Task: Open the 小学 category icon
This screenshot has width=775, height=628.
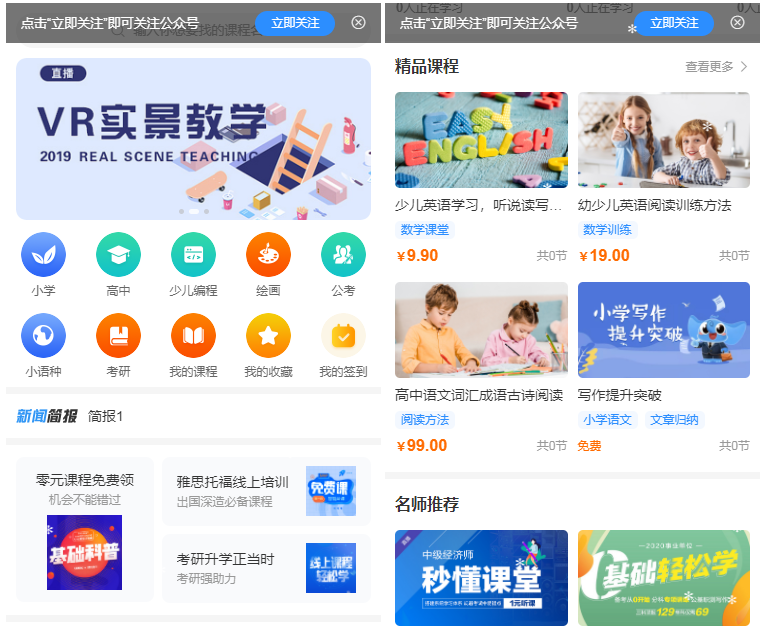Action: coord(43,254)
